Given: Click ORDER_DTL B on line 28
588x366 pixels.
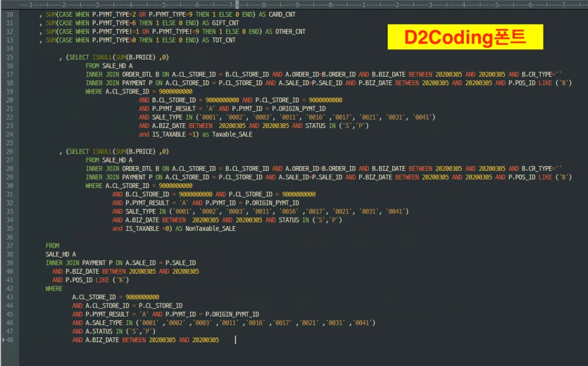Looking at the screenshot, I should tap(141, 168).
